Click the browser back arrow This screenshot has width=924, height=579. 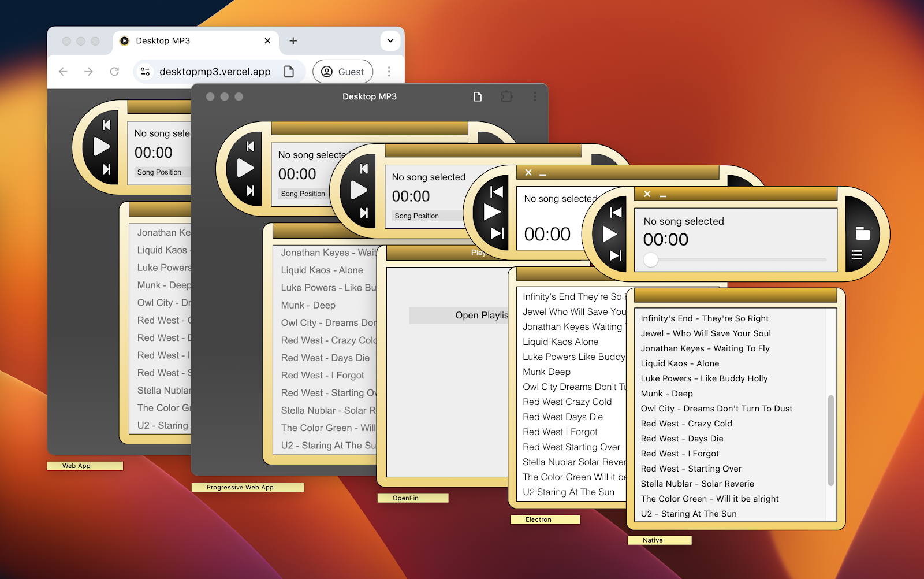(63, 72)
